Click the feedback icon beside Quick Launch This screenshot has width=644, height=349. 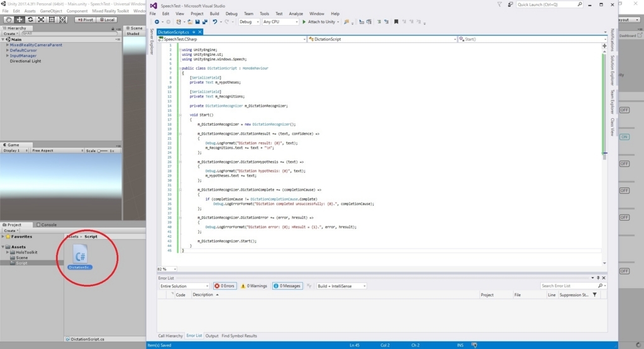(x=510, y=4)
